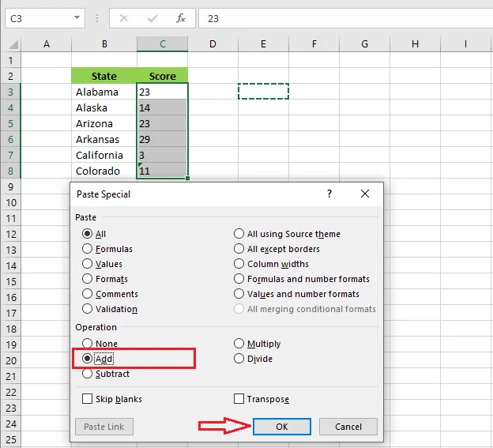
Task: Select row 2 header
Action: point(11,76)
